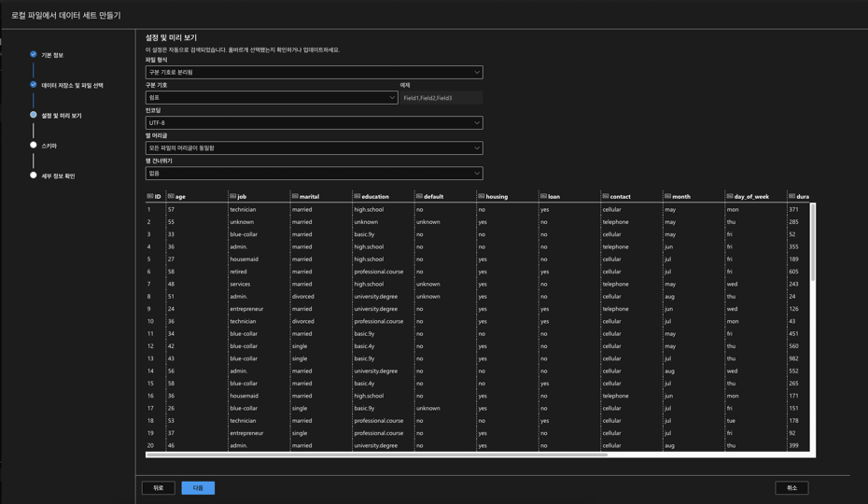This screenshot has width=868, height=504.
Task: Click the Field1,Field2,Field3 example field
Action: coord(441,97)
